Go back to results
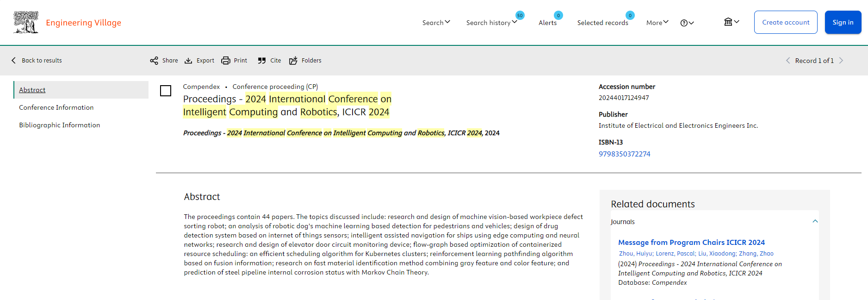The image size is (868, 300). click(37, 61)
